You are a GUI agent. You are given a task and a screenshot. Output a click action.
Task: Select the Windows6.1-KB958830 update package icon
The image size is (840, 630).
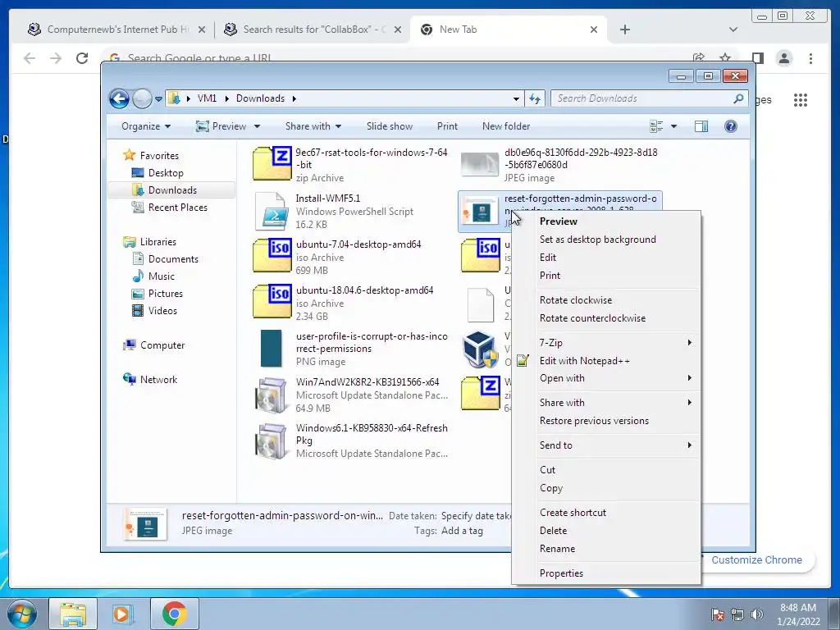271,441
